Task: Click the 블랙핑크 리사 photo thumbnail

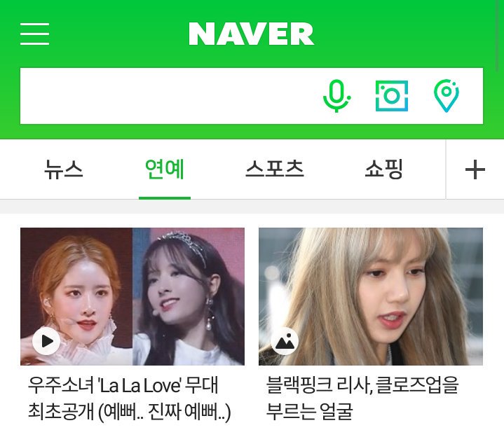Action: pyautogui.click(x=371, y=296)
